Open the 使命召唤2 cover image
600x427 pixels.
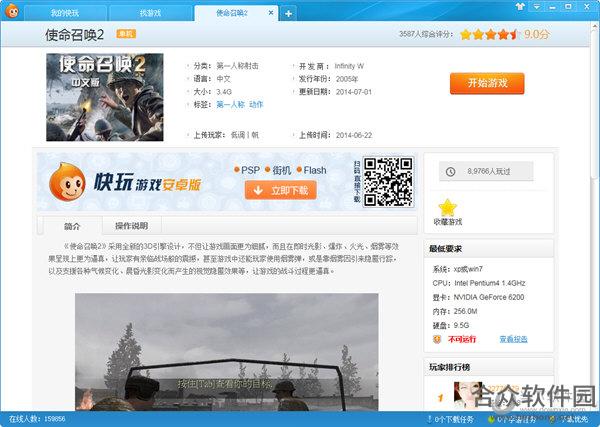pos(105,97)
